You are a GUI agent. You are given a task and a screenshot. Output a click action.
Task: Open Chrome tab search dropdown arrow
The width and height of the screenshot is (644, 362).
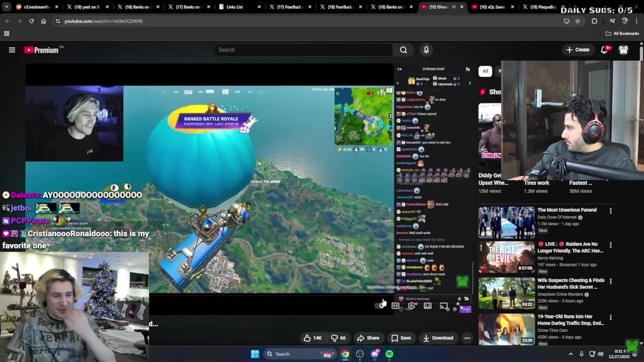(x=7, y=7)
